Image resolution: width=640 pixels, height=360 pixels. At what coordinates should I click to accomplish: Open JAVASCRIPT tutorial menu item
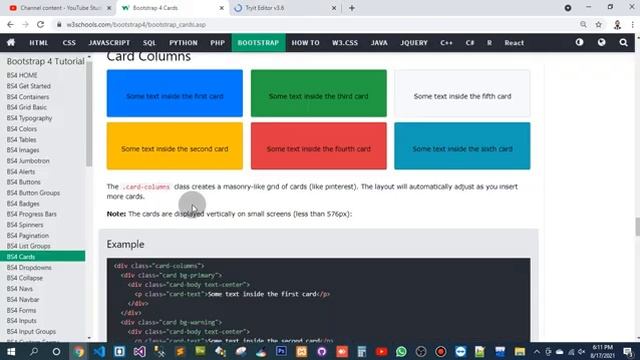click(109, 42)
